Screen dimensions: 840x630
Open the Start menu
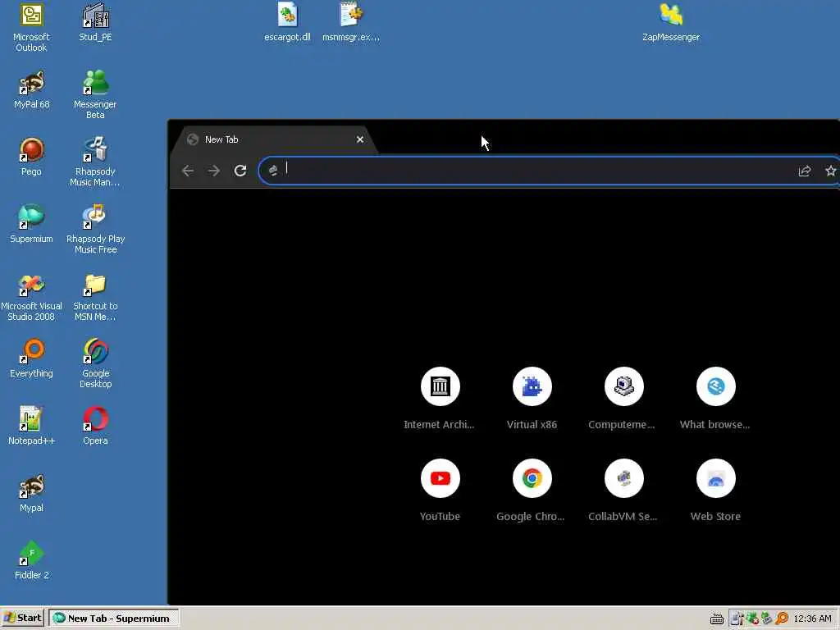(x=22, y=619)
